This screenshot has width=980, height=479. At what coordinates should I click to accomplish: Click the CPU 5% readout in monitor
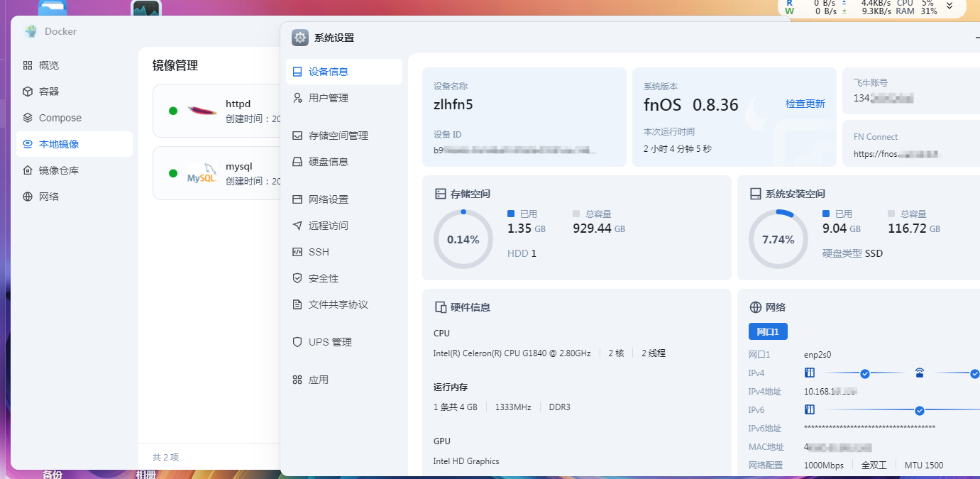(915, 3)
